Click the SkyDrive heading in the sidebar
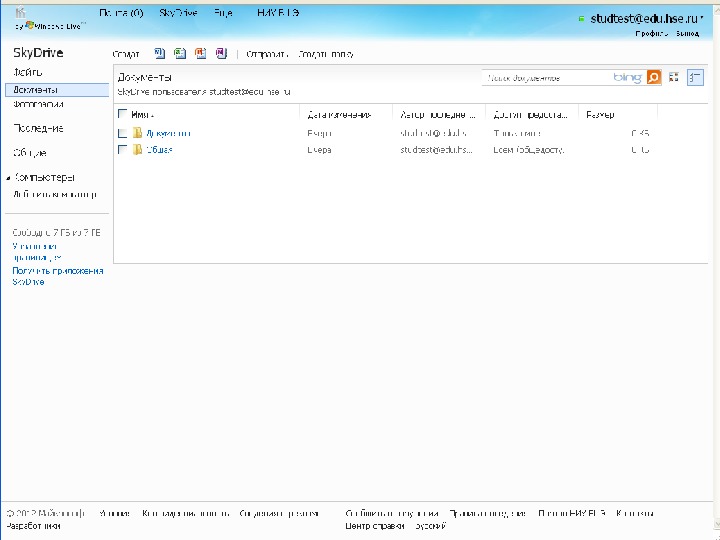The height and width of the screenshot is (540, 720). (x=38, y=53)
